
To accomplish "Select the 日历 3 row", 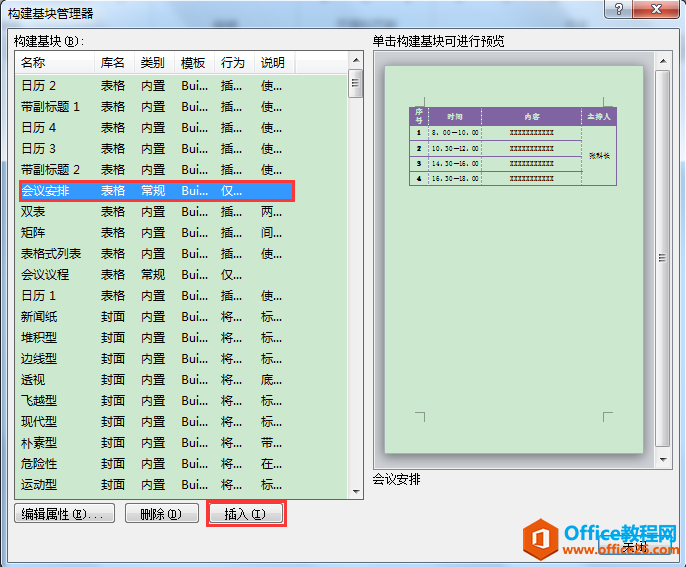I will pyautogui.click(x=158, y=149).
